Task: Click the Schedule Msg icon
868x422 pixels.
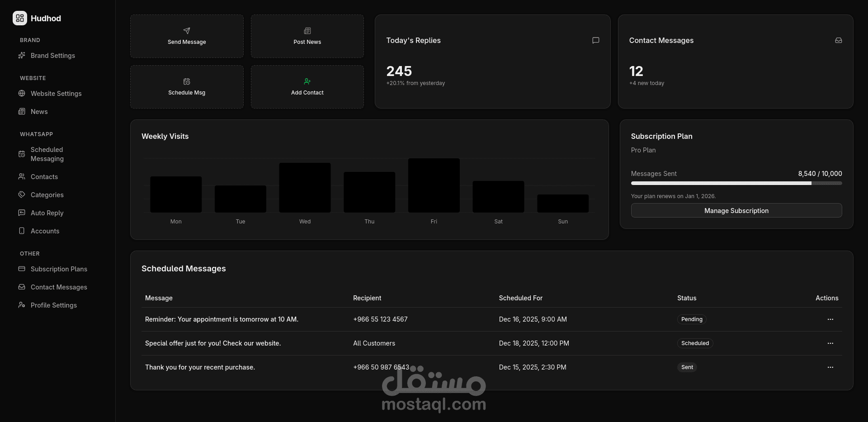Action: tap(187, 81)
